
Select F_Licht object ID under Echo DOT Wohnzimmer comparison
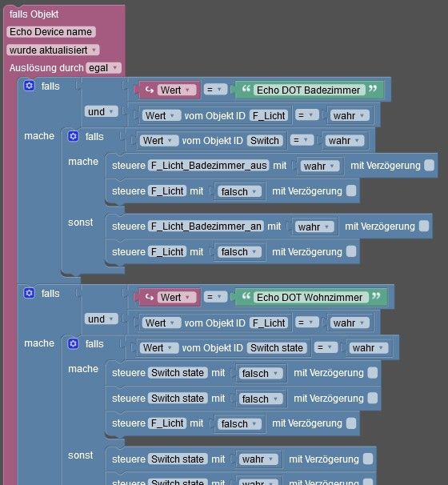[269, 323]
